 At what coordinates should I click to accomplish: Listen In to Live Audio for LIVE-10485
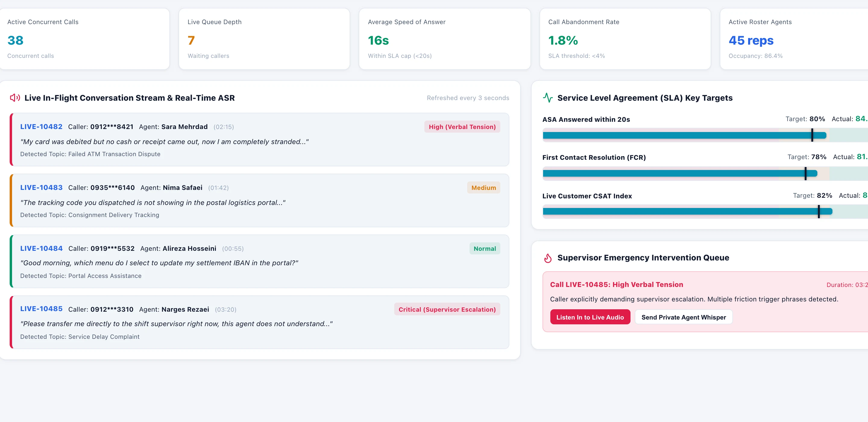(x=590, y=317)
